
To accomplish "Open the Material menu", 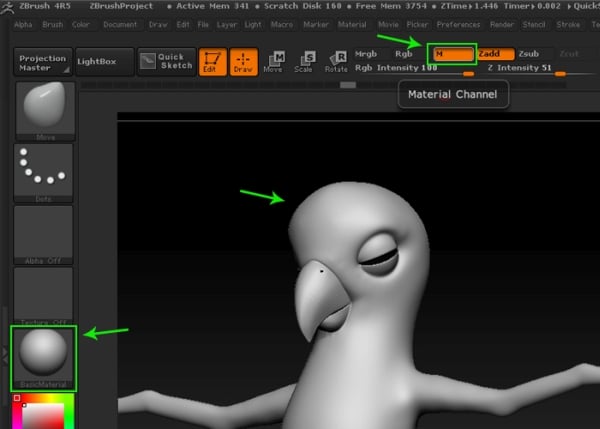I will 351,24.
